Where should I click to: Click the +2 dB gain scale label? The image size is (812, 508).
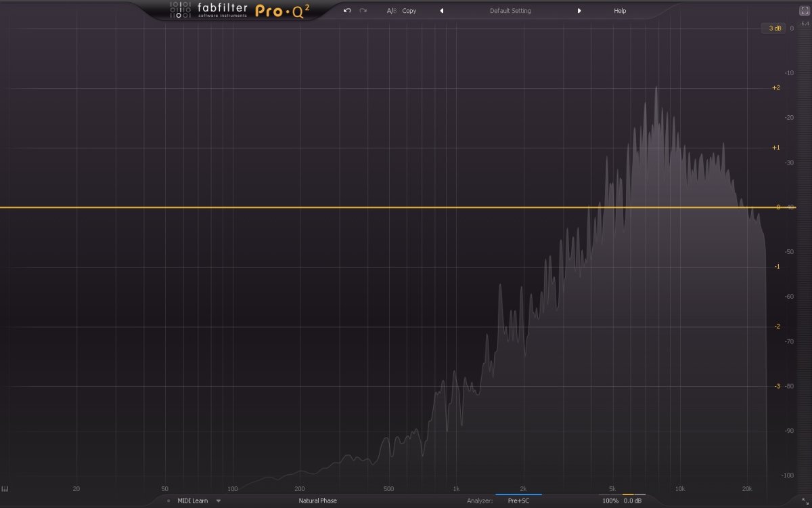pyautogui.click(x=776, y=88)
